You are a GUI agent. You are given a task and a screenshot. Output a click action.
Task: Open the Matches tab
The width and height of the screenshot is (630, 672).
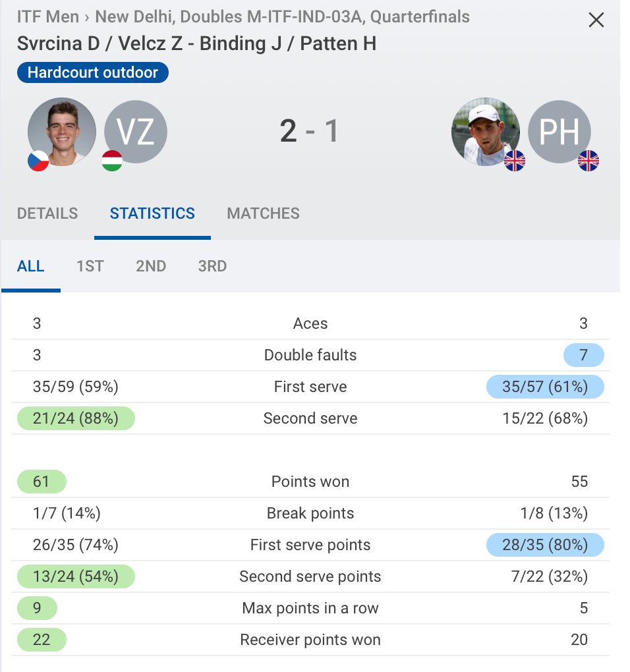tap(263, 213)
